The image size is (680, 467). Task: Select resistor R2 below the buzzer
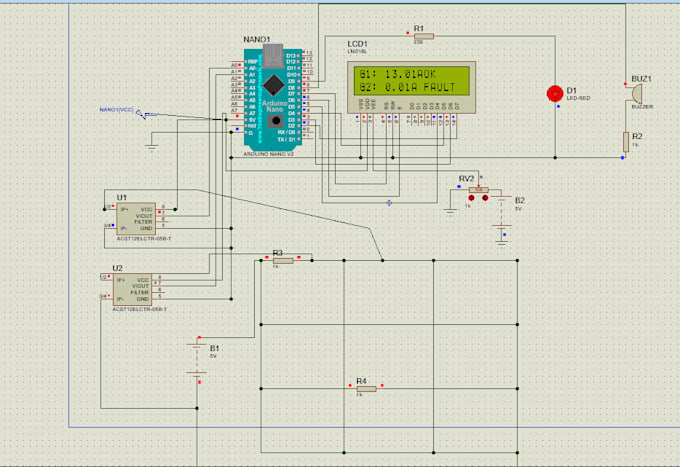625,142
